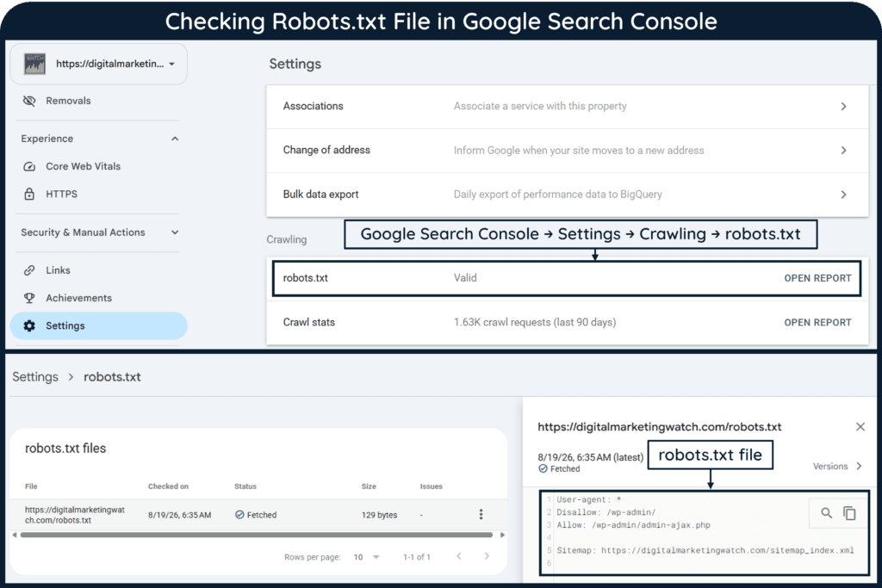This screenshot has width=882, height=588.
Task: Click the File column header
Action: coord(31,486)
